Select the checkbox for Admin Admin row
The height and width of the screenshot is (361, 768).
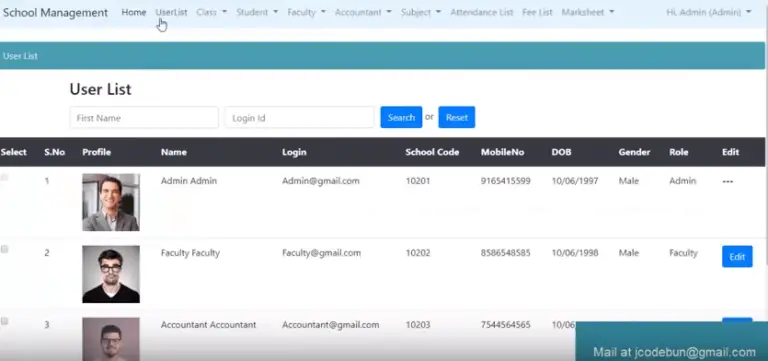4,178
